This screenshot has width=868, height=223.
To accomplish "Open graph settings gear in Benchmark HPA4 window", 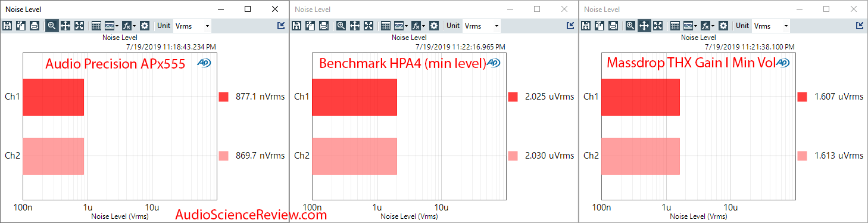I will pos(434,26).
